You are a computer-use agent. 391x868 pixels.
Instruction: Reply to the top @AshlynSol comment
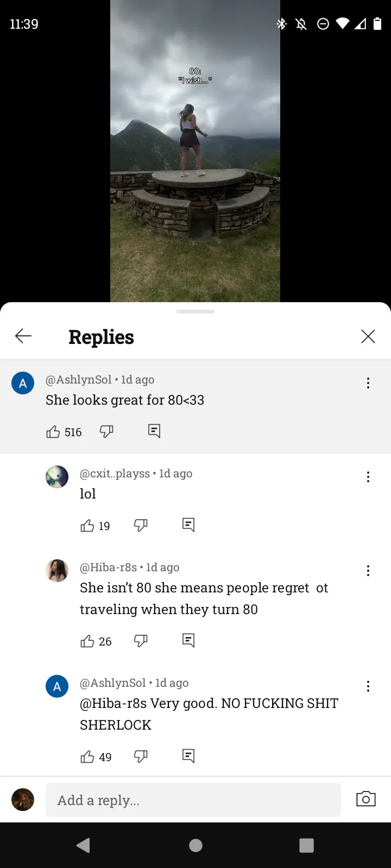pos(154,431)
